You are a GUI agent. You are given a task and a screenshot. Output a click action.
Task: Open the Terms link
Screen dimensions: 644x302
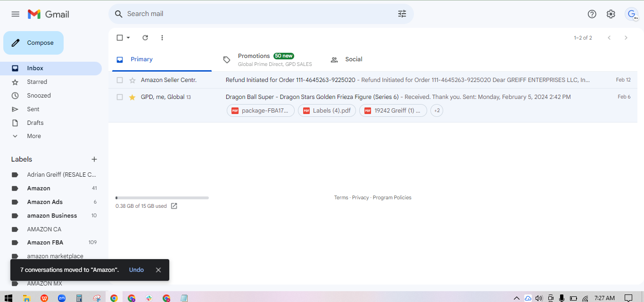[x=341, y=198]
